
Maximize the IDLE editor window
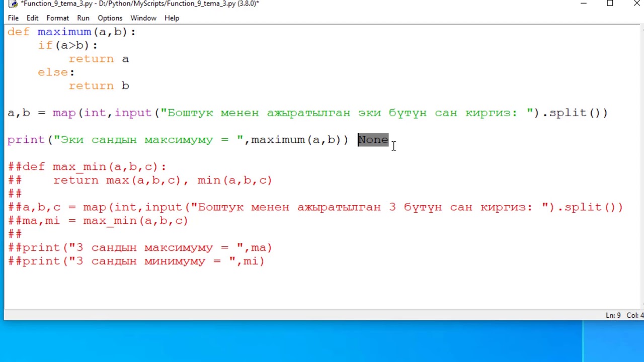610,4
